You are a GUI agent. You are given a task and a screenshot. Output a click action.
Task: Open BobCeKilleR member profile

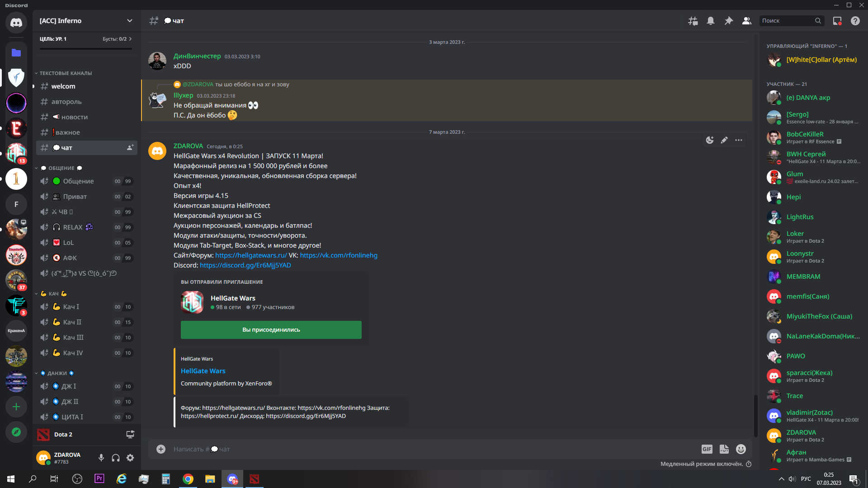(812, 137)
